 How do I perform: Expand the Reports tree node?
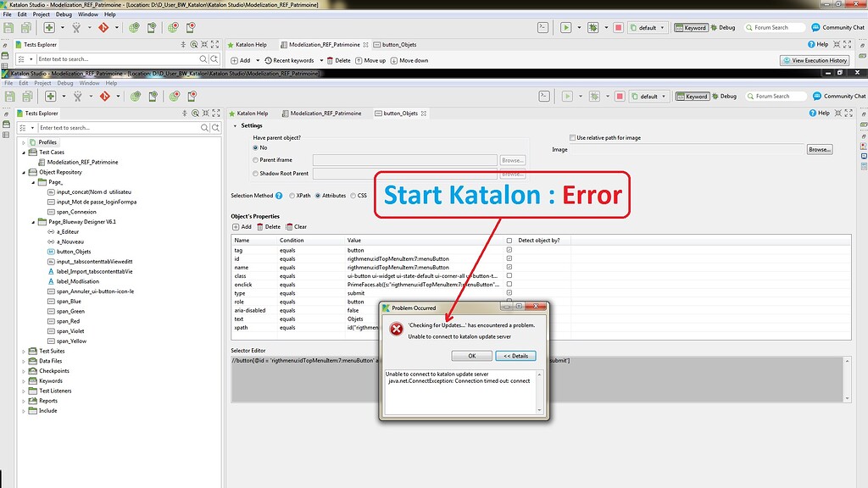tap(24, 401)
